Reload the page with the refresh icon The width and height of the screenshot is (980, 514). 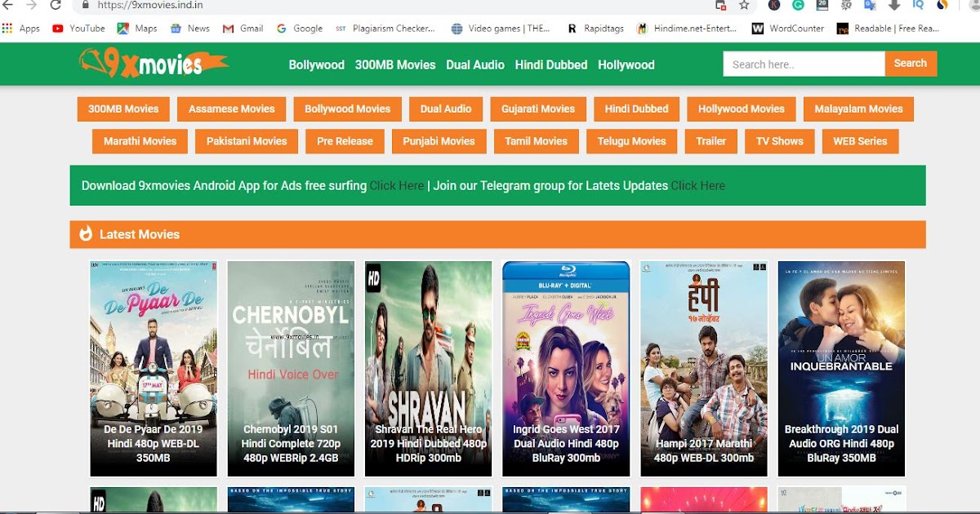tap(56, 5)
